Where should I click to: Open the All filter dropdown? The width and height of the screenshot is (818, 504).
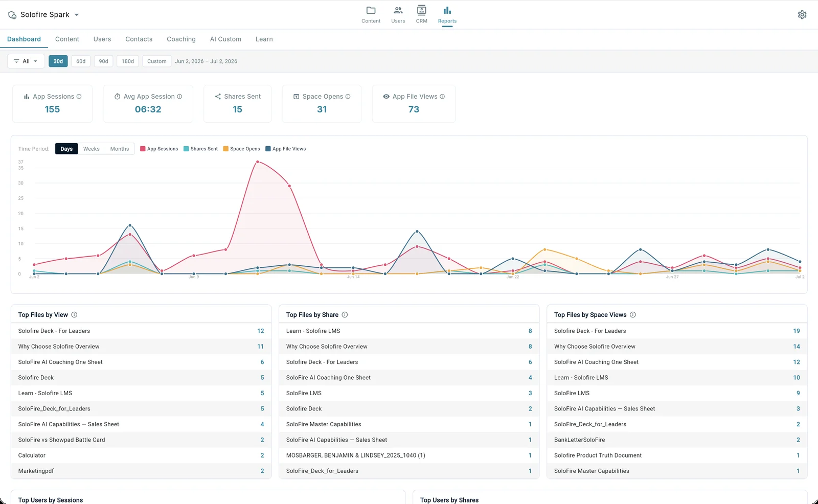[26, 61]
